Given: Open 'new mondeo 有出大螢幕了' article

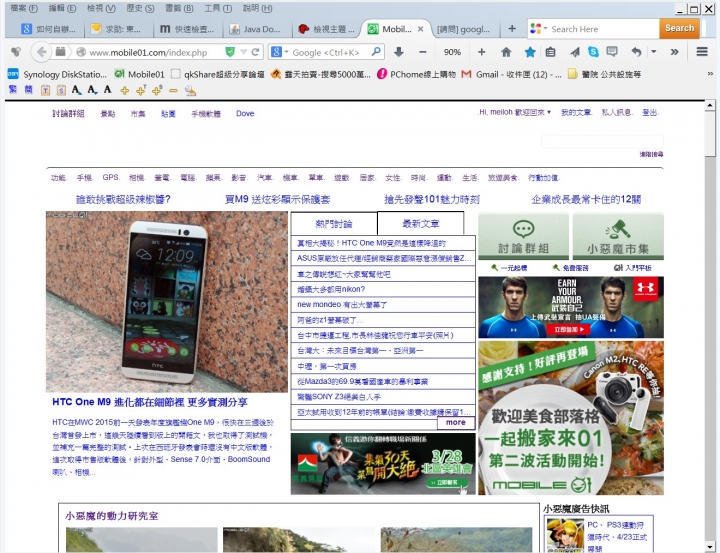Looking at the screenshot, I should click(x=342, y=305).
